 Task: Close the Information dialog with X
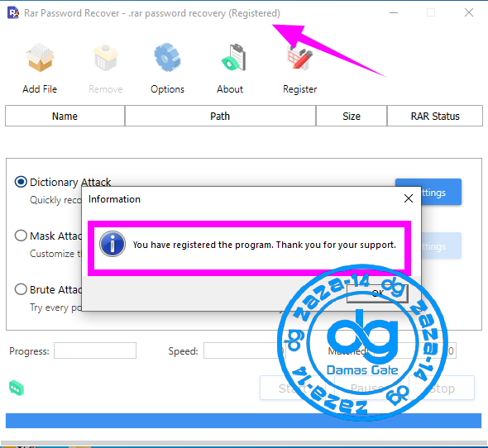click(409, 198)
